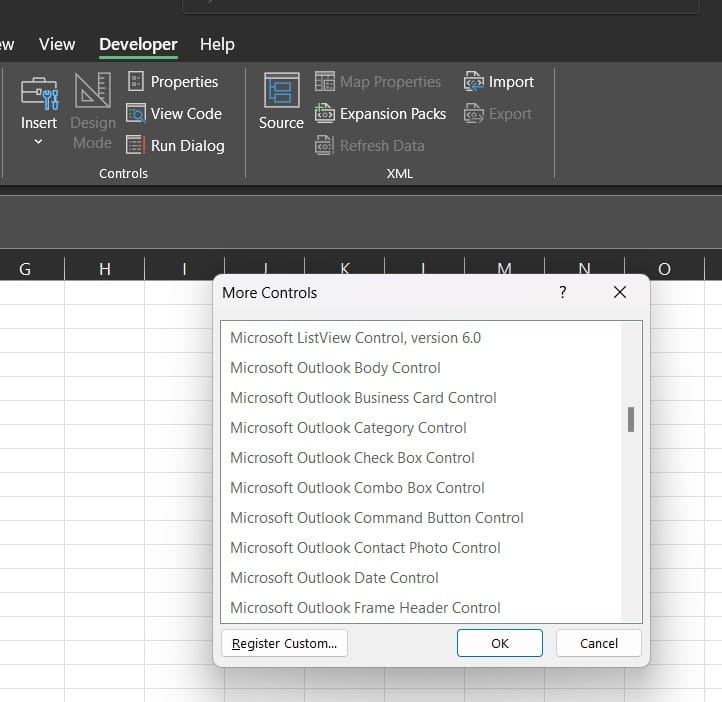Click the More Controls help question mark

(563, 292)
